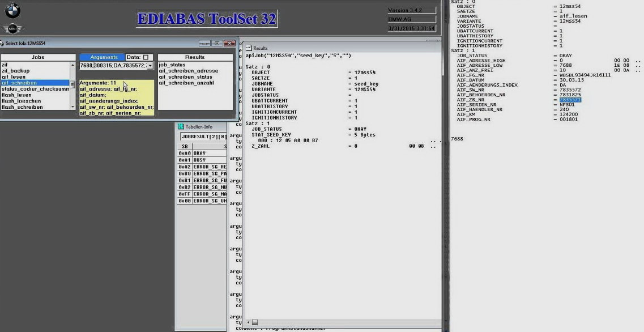
Task: Select the 0xA1 BUSY table row
Action: 202,160
